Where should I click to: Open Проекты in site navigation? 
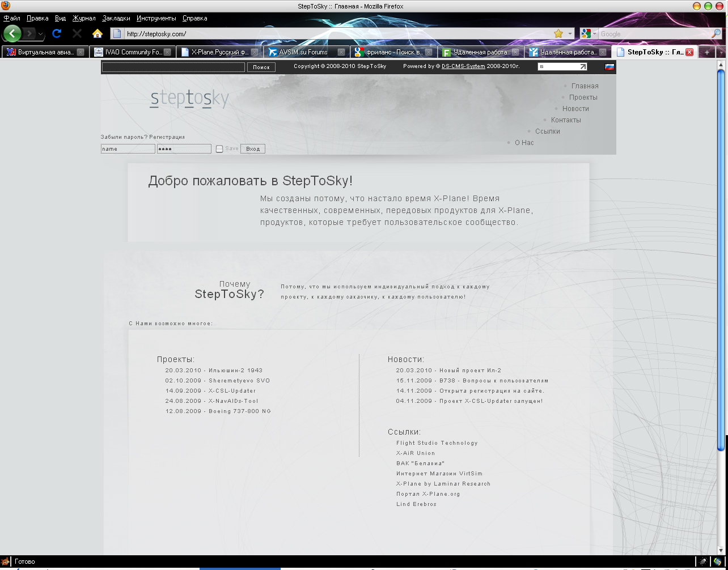pyautogui.click(x=583, y=97)
